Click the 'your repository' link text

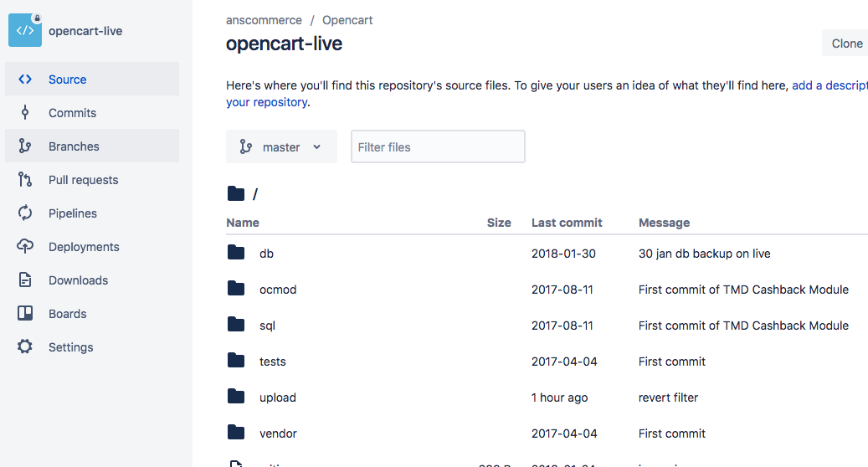coord(267,102)
